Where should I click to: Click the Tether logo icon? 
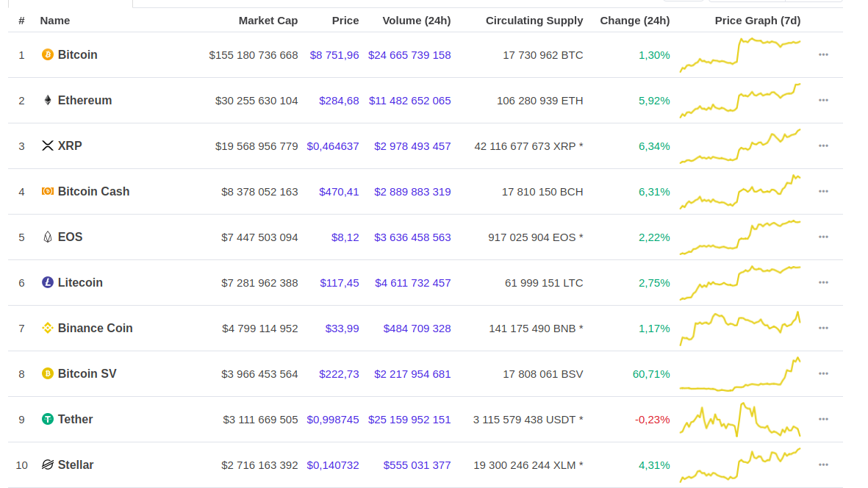click(48, 419)
